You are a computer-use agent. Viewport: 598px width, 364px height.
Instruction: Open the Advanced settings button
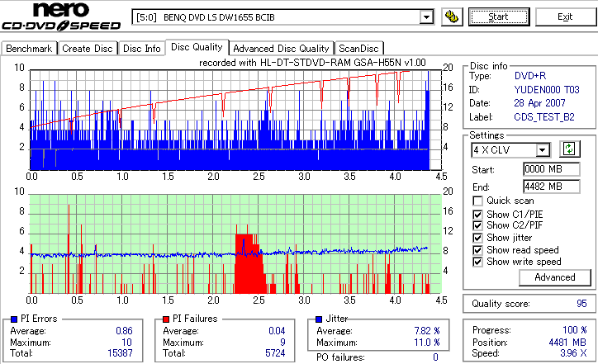(555, 277)
